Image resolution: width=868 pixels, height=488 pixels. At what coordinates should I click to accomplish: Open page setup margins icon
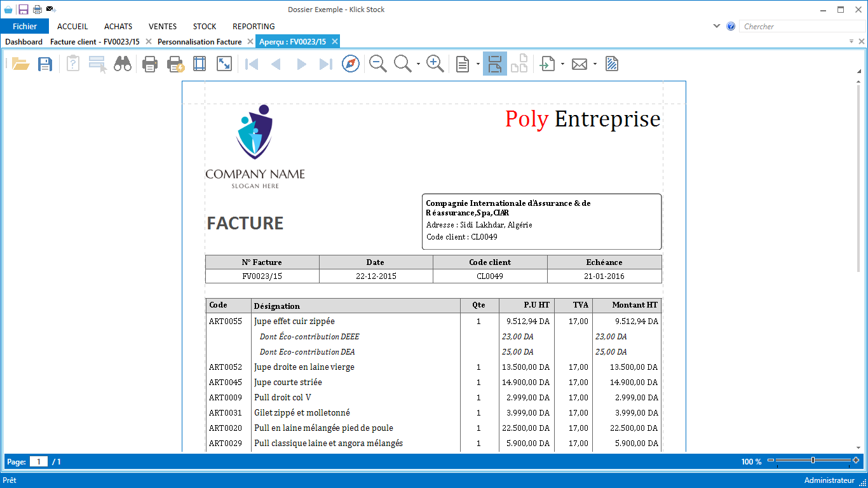pos(200,64)
